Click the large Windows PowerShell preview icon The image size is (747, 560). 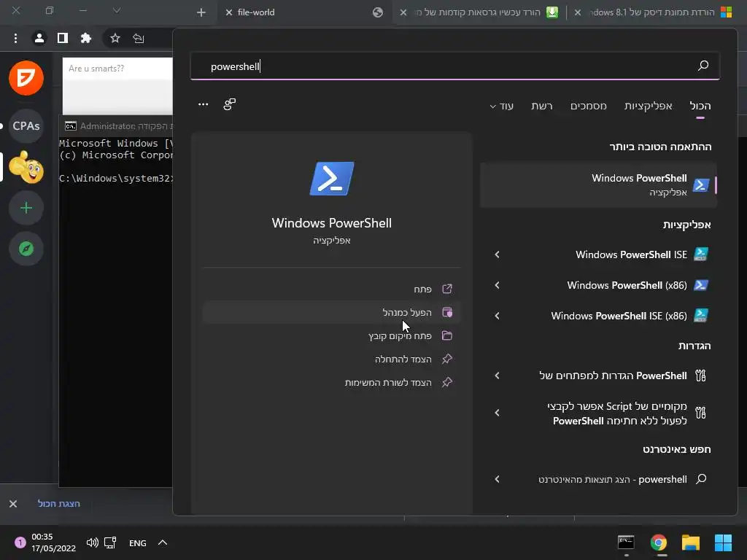332,179
